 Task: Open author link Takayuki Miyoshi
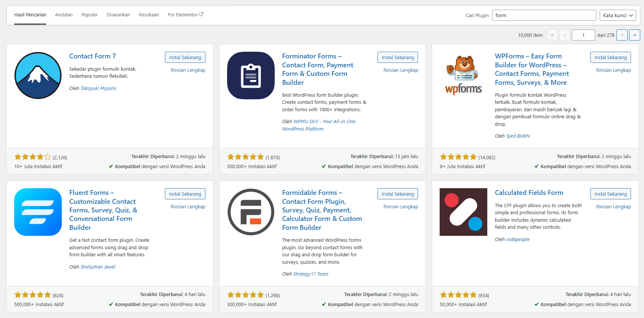point(98,89)
